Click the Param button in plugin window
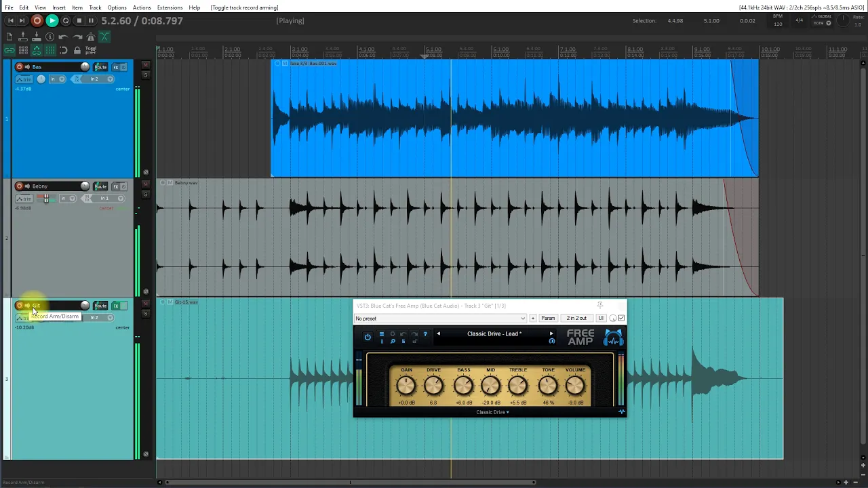Image resolution: width=868 pixels, height=488 pixels. pyautogui.click(x=548, y=319)
